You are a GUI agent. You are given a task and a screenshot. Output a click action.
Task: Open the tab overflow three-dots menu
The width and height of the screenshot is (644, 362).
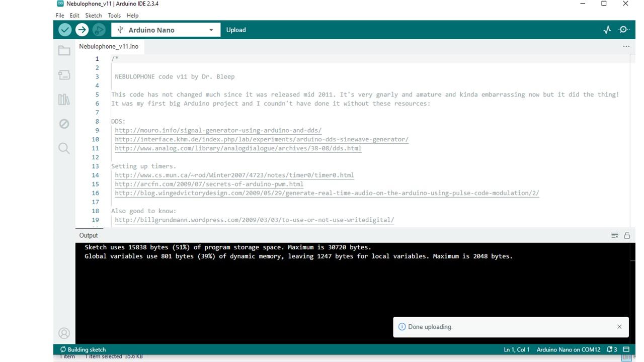coord(626,46)
